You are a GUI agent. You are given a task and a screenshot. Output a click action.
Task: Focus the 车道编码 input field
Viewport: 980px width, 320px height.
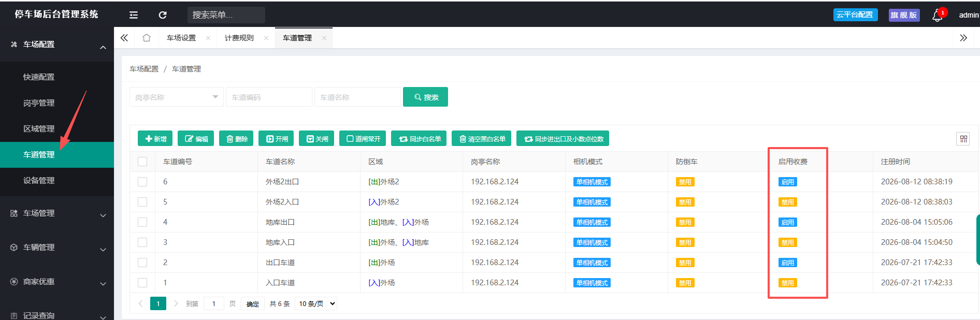[x=269, y=97]
